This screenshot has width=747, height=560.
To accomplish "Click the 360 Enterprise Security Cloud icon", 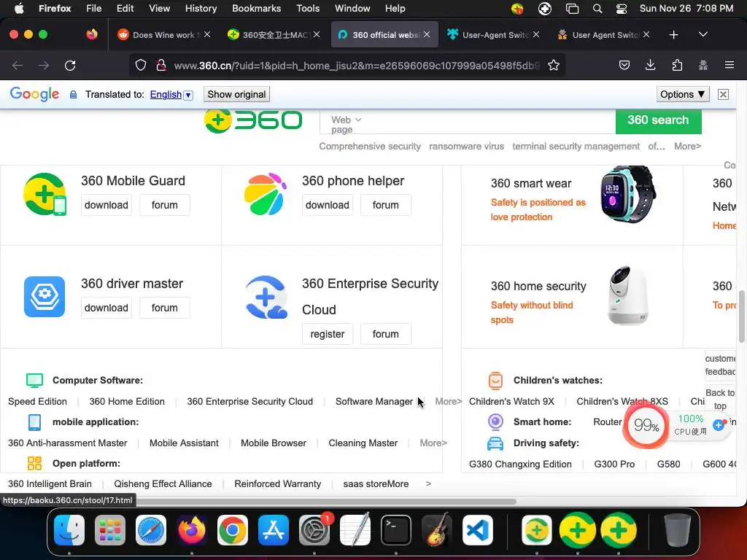I will (266, 297).
